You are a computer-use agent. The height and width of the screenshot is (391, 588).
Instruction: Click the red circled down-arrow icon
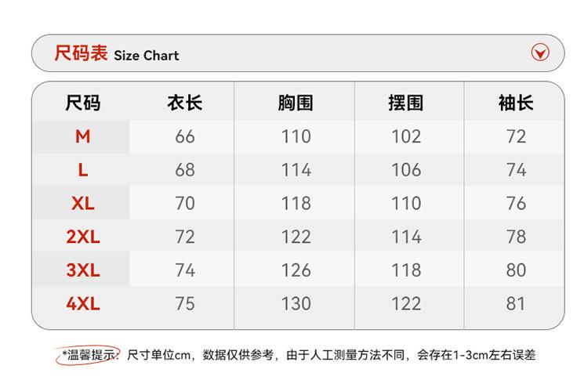540,53
